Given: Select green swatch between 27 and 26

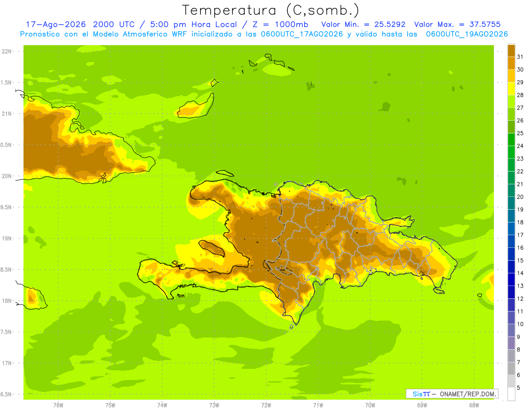Looking at the screenshot, I should (x=511, y=114).
